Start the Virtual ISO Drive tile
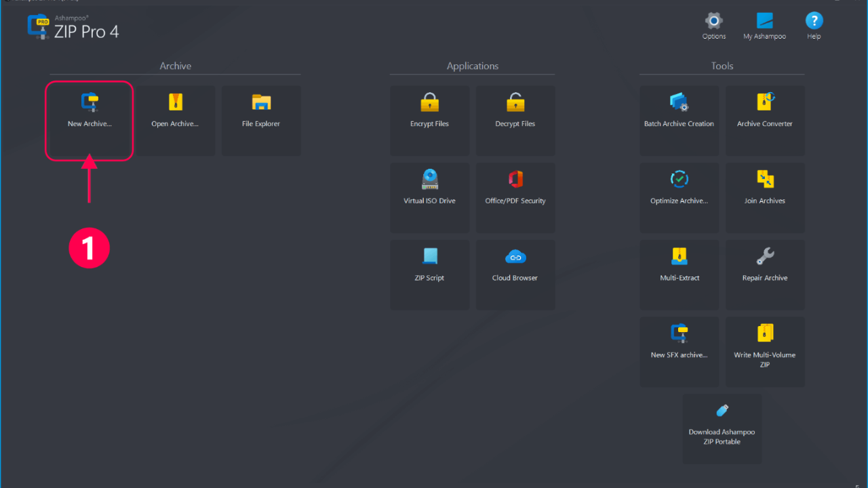This screenshot has height=488, width=868. [429, 198]
